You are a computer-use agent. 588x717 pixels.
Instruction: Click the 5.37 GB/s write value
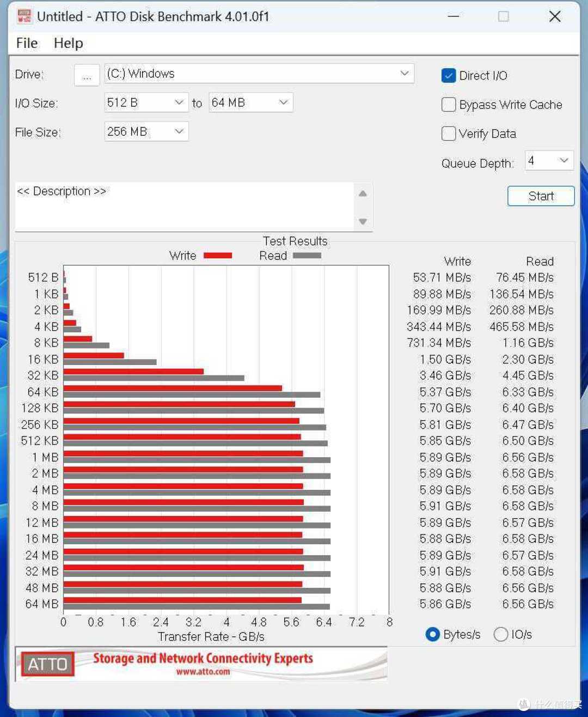pyautogui.click(x=445, y=392)
